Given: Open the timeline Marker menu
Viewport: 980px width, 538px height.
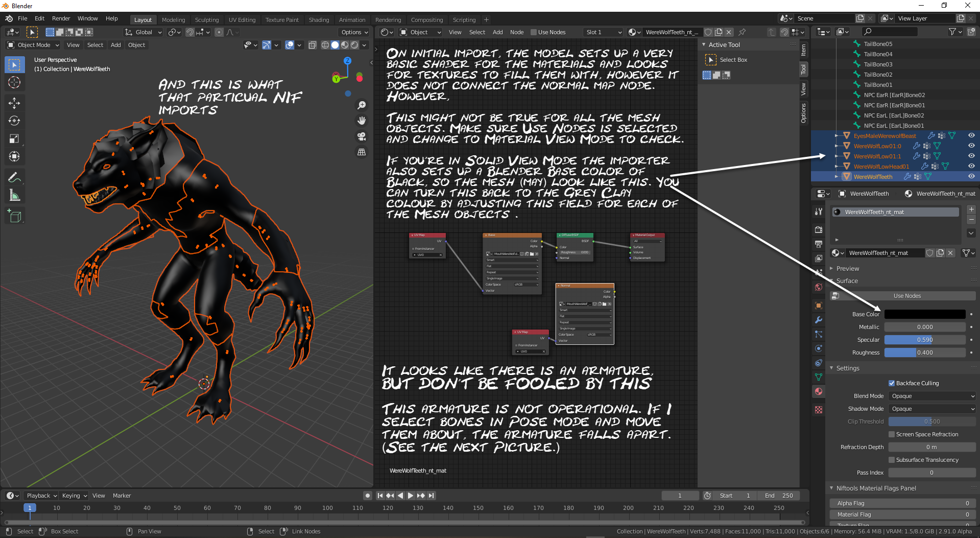Looking at the screenshot, I should coord(122,496).
